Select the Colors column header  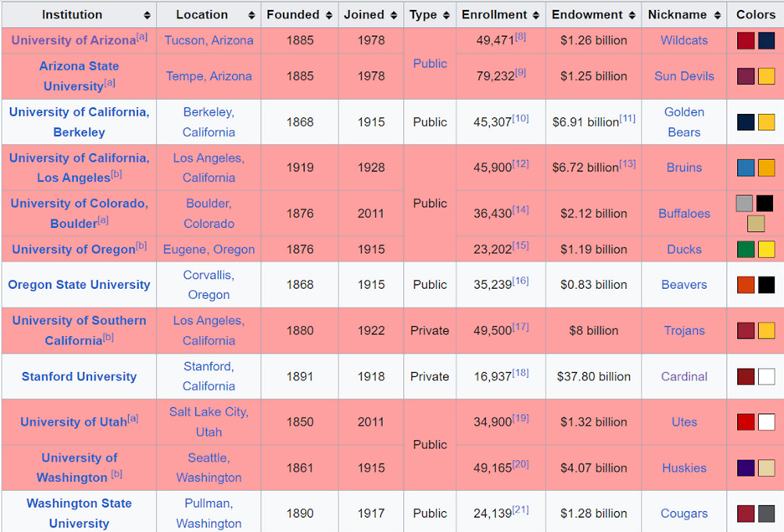(x=756, y=14)
